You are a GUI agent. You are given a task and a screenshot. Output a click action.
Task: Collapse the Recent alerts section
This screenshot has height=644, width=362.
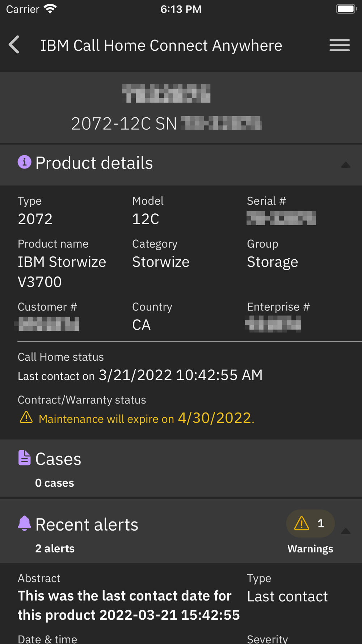pos(346,531)
